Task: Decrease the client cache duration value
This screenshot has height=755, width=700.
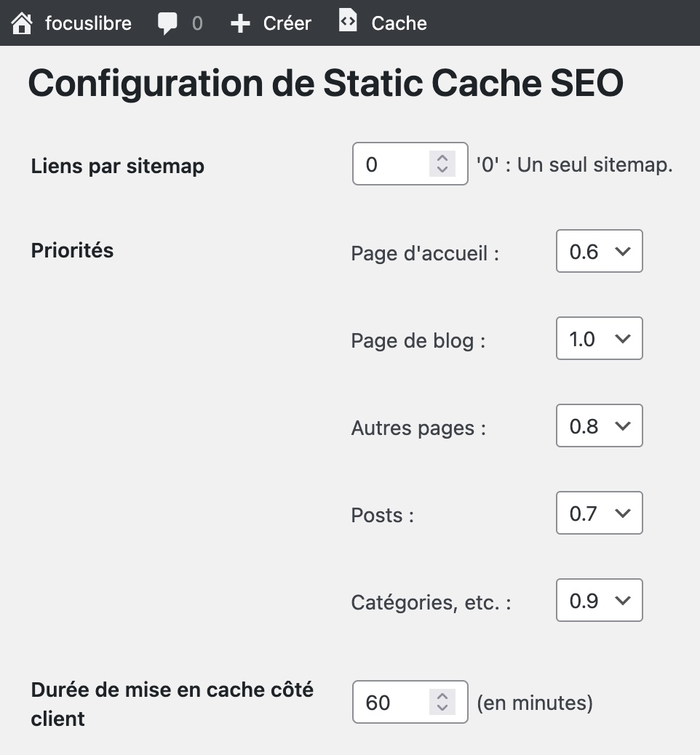Action: click(x=442, y=708)
